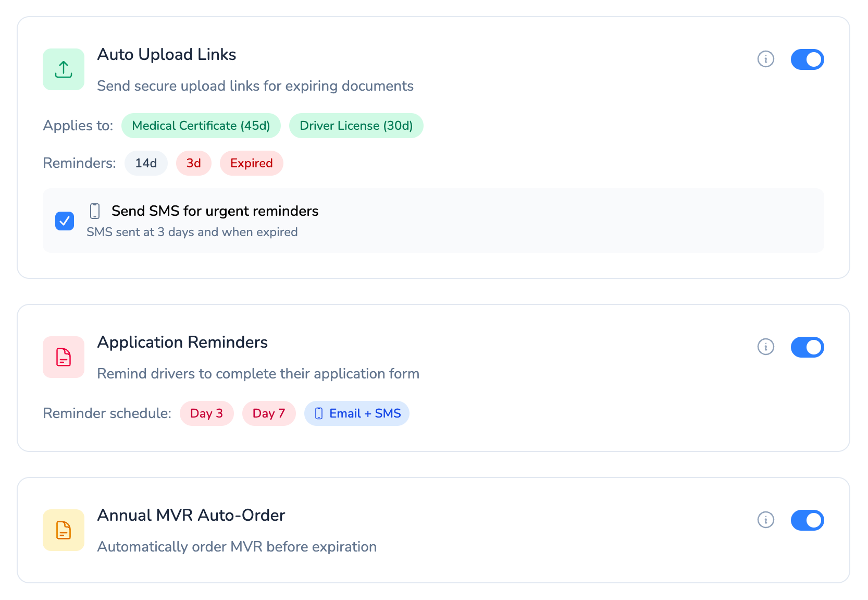868x600 pixels.
Task: Select the Medical Certificate (45d) badge
Action: pyautogui.click(x=201, y=126)
